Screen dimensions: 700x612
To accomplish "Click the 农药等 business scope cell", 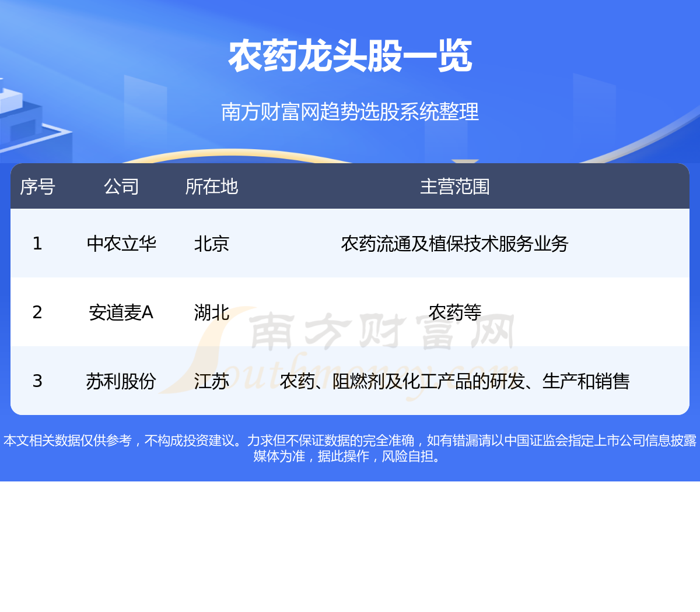I will tap(455, 312).
